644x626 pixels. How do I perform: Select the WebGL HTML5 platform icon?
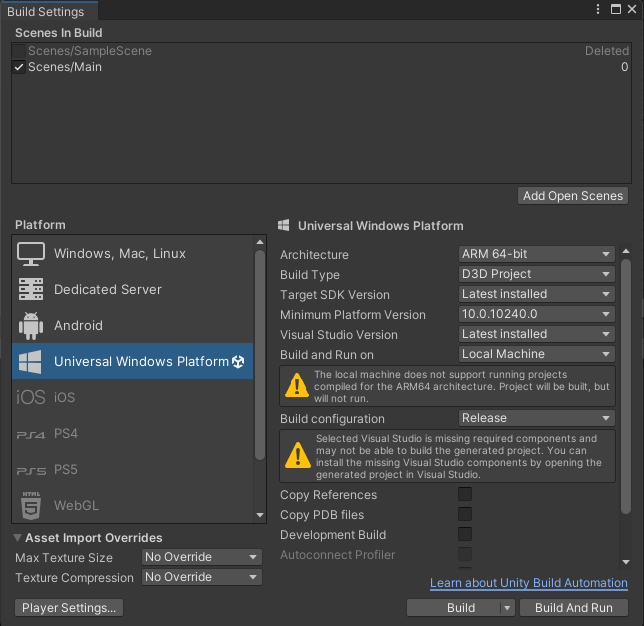coord(31,506)
